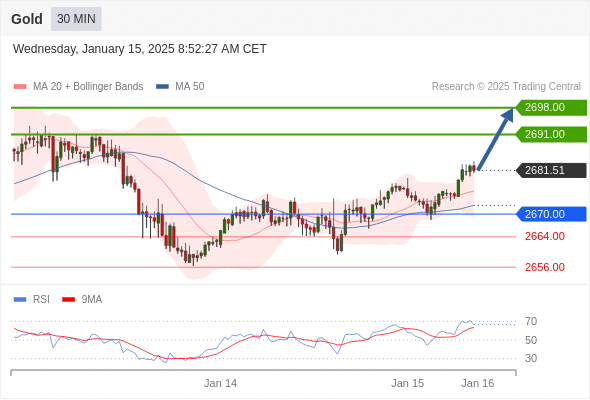This screenshot has height=400, width=590.
Task: Click the blue 2670.00 pivot tag
Action: pos(551,214)
